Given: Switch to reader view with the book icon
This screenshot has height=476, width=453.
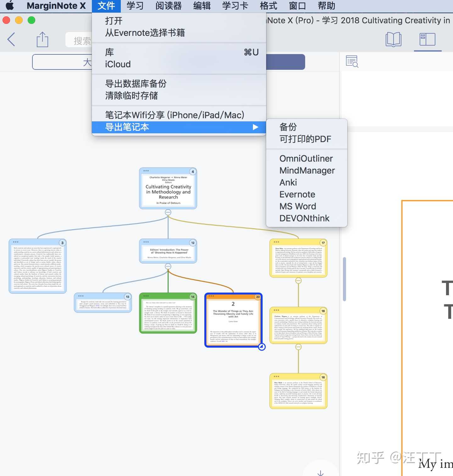Looking at the screenshot, I should pos(393,40).
